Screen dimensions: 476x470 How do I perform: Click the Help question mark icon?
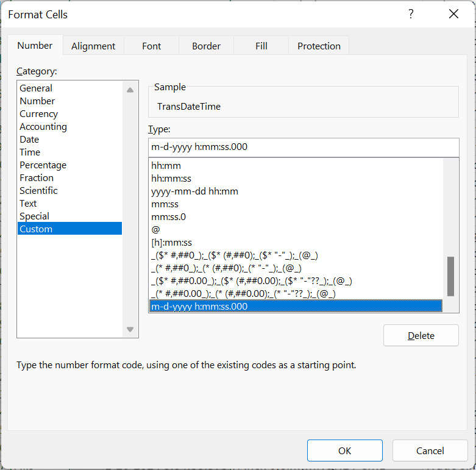tap(411, 14)
